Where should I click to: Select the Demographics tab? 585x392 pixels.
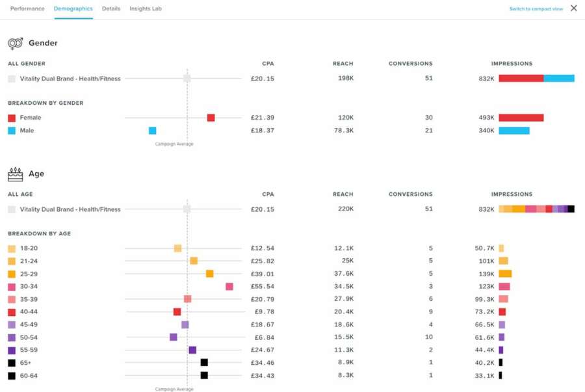[73, 9]
